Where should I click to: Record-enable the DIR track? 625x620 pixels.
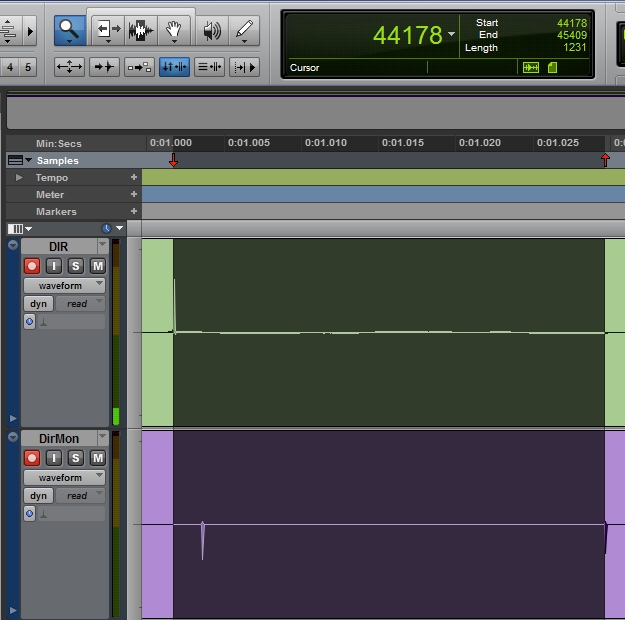coord(32,265)
